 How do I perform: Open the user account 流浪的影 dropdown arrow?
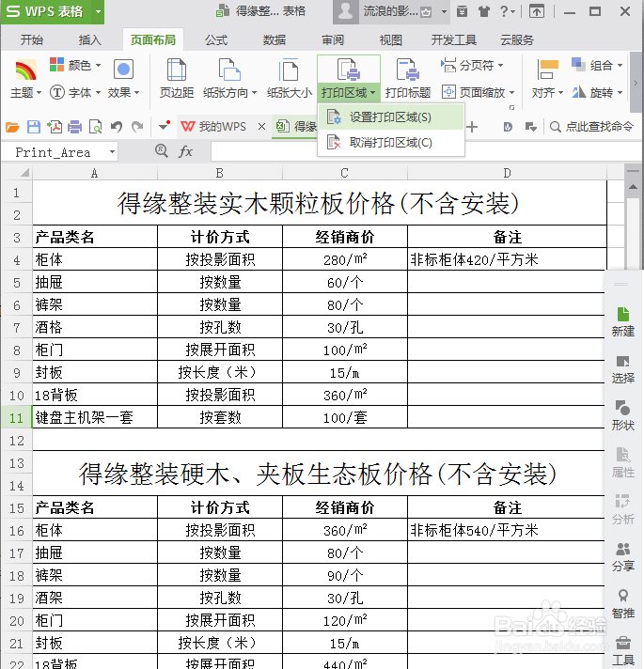click(x=444, y=11)
